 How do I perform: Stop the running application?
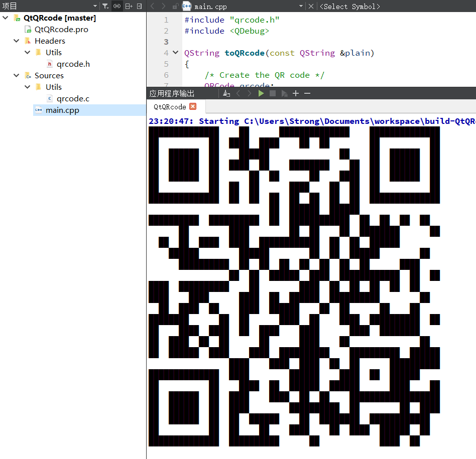[x=273, y=93]
